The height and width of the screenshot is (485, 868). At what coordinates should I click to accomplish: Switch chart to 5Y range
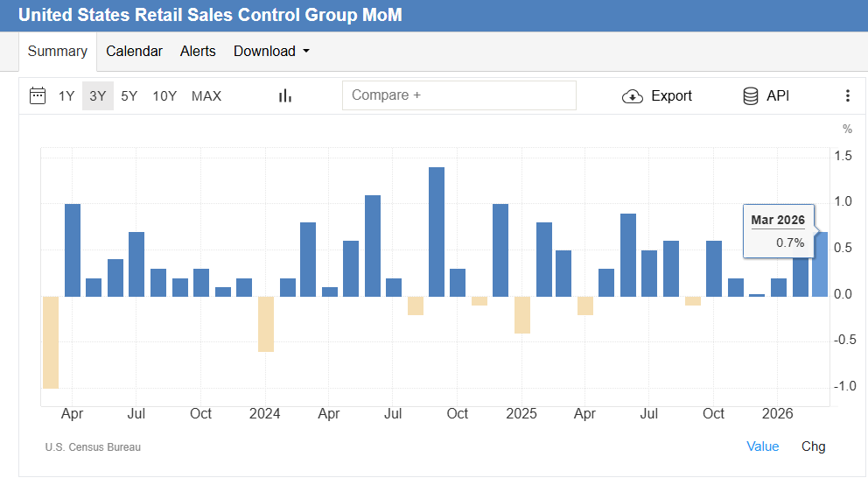point(129,96)
